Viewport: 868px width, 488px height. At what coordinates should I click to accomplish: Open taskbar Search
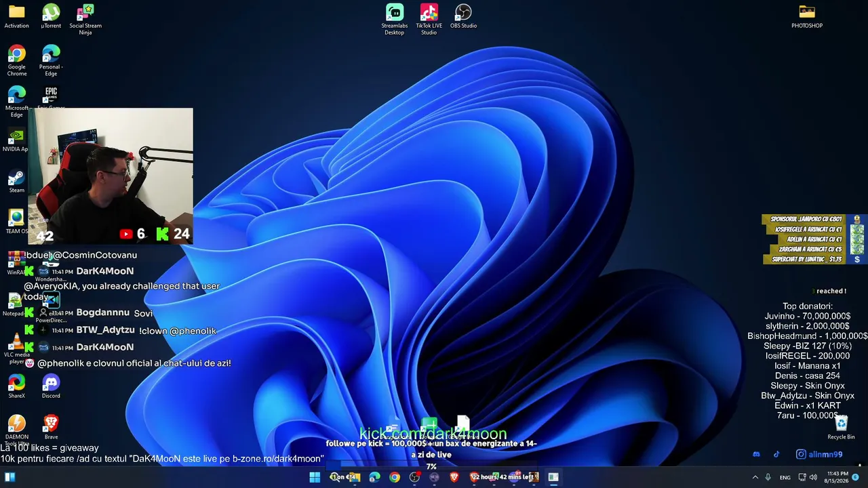pyautogui.click(x=334, y=477)
